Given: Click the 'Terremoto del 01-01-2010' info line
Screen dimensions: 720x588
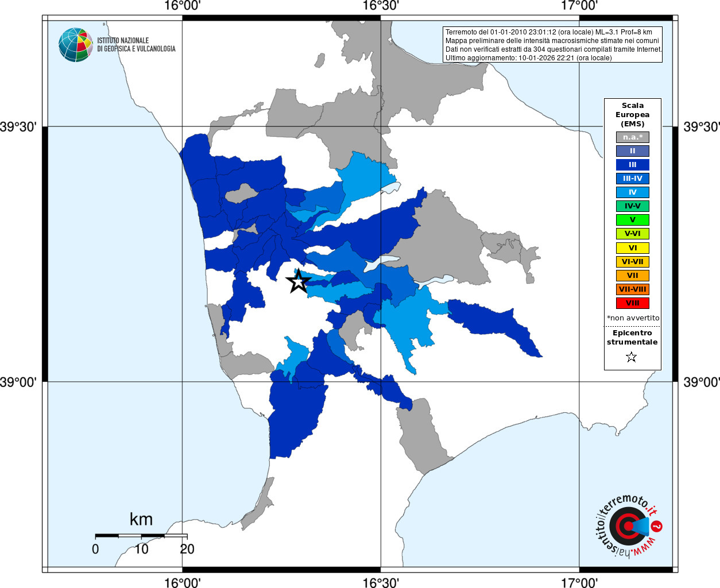Looking at the screenshot, I should tap(549, 32).
